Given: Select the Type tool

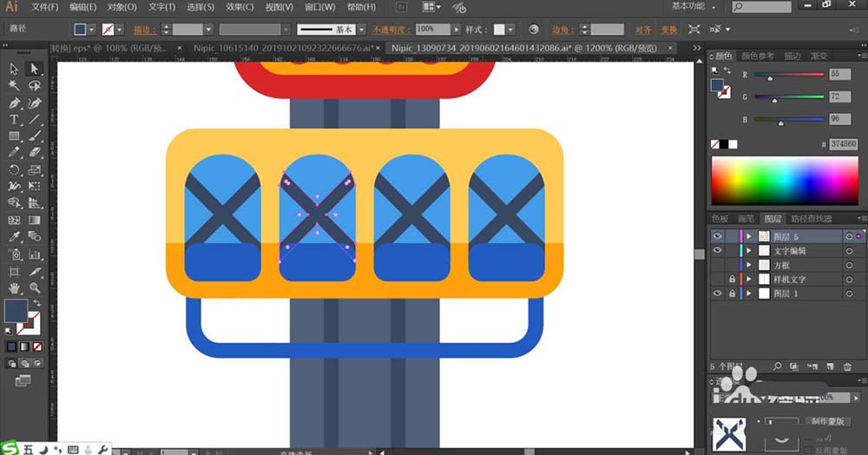Looking at the screenshot, I should click(x=15, y=119).
